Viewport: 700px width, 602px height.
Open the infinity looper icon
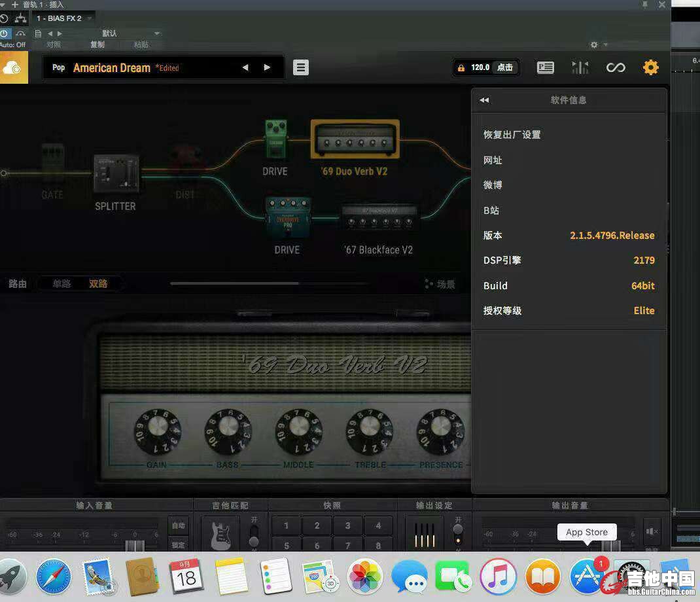[616, 67]
